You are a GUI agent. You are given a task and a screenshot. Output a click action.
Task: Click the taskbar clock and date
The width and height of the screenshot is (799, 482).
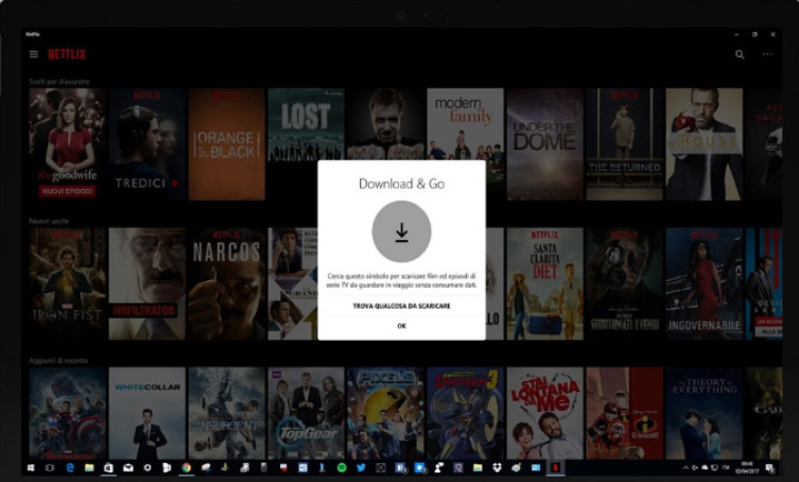747,468
